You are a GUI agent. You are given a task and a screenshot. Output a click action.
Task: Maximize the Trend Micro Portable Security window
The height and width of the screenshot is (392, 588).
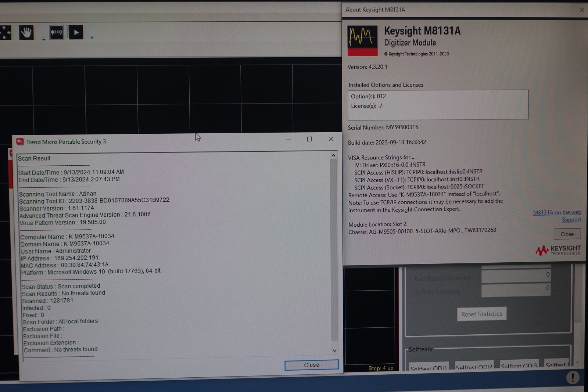(309, 139)
